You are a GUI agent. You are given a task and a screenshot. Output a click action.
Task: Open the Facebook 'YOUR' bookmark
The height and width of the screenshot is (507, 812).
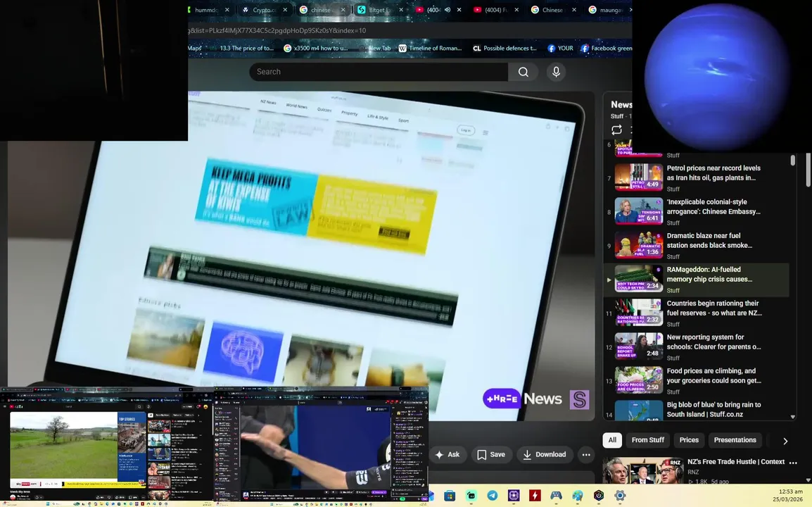click(x=560, y=48)
